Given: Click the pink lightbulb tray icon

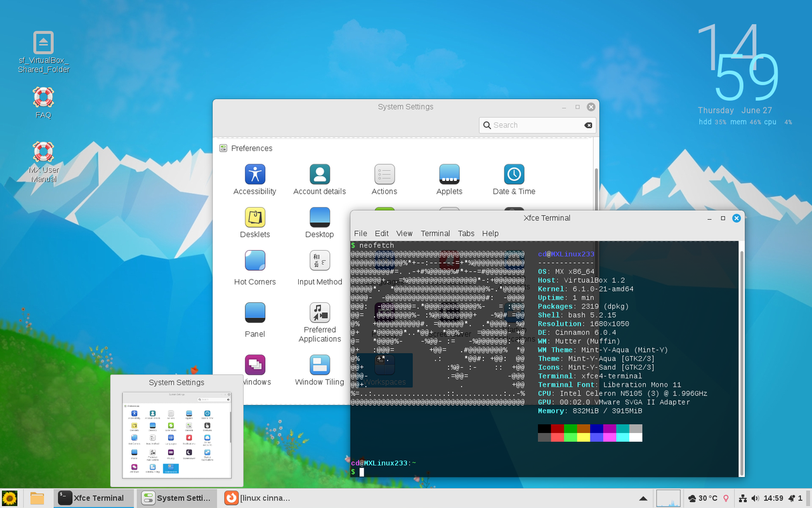Looking at the screenshot, I should [x=726, y=498].
